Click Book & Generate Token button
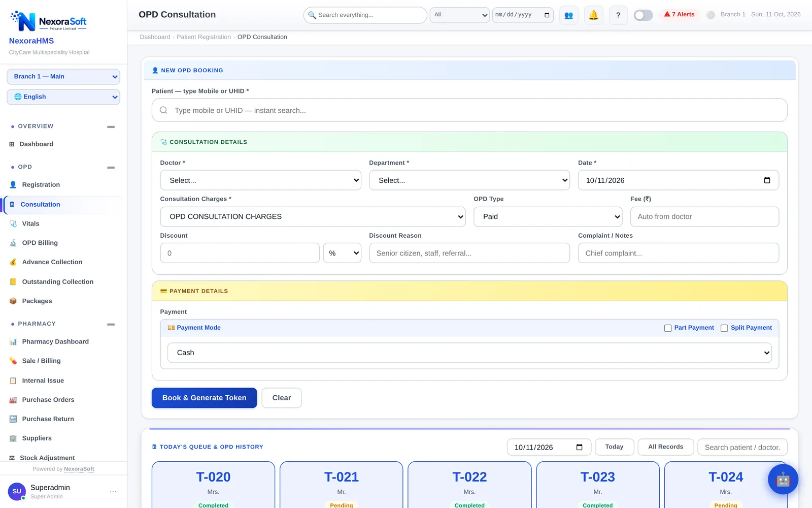Viewport: 812px width, 508px height. click(204, 398)
